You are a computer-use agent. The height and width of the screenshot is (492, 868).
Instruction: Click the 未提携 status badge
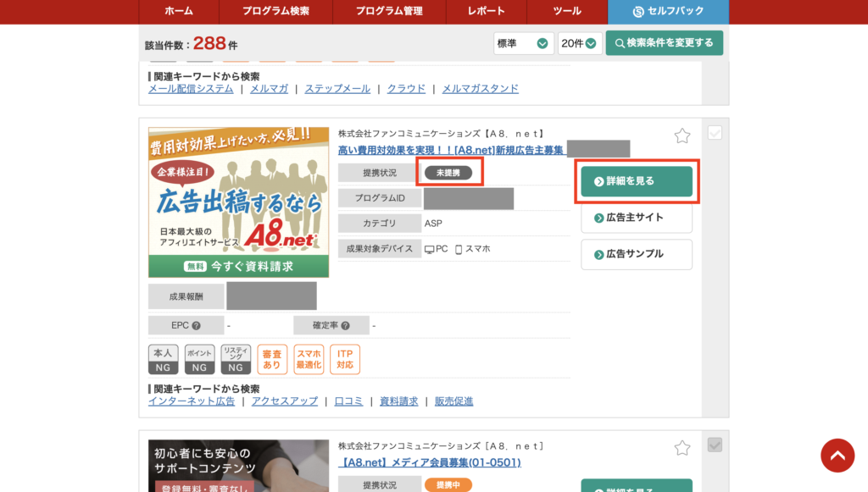pyautogui.click(x=448, y=173)
